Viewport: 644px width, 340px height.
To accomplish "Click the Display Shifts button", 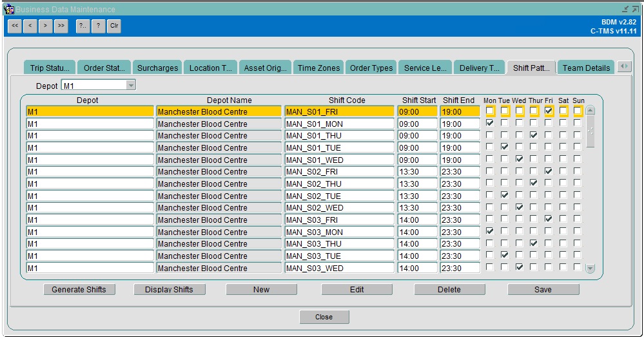I will (x=169, y=290).
